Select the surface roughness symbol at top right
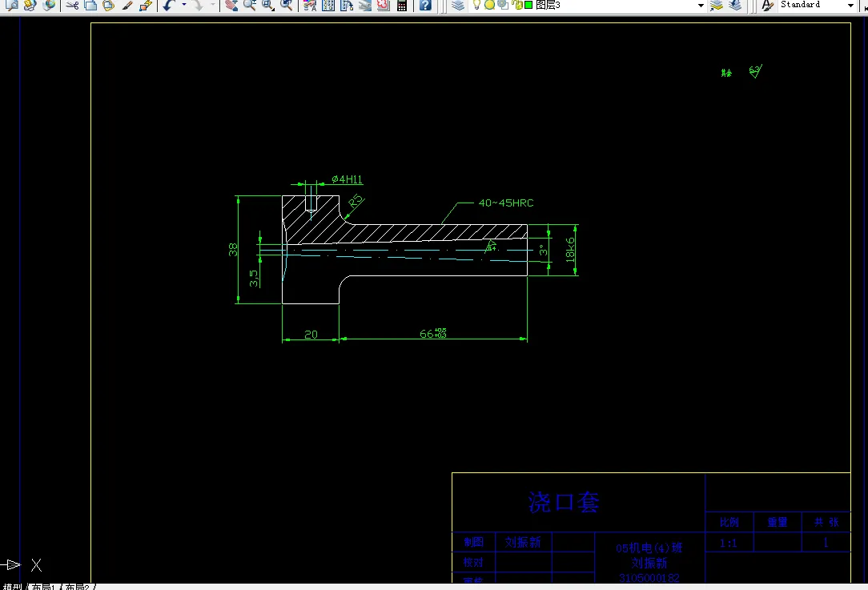The height and width of the screenshot is (590, 868). 756,71
